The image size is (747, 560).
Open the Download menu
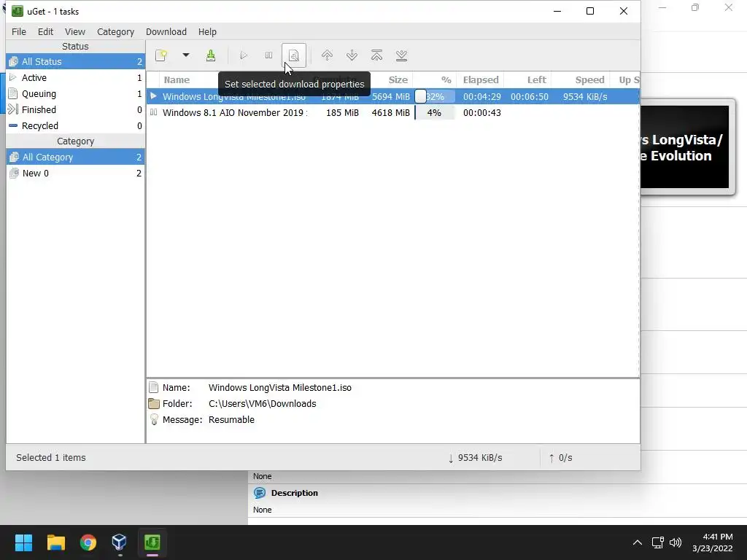click(166, 32)
